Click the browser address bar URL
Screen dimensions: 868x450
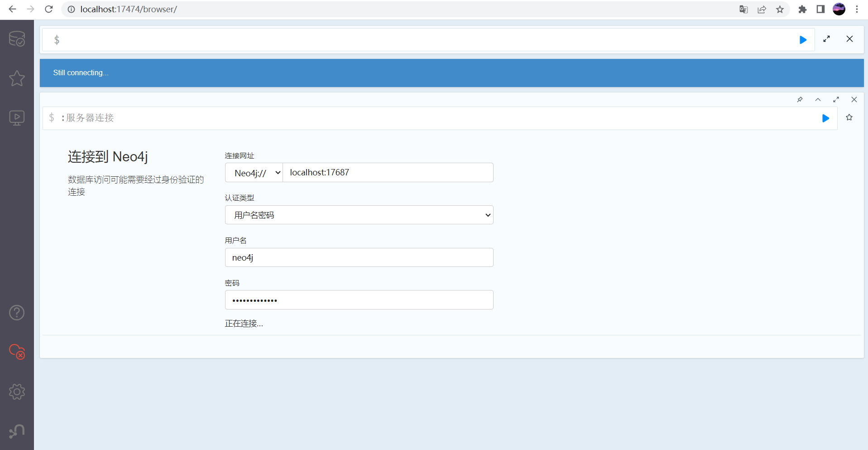point(129,9)
